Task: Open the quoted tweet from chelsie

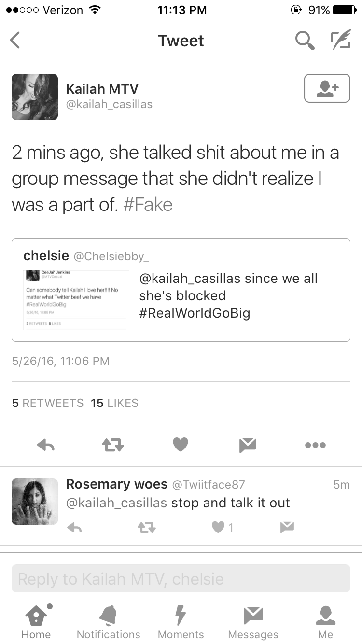Action: click(181, 290)
